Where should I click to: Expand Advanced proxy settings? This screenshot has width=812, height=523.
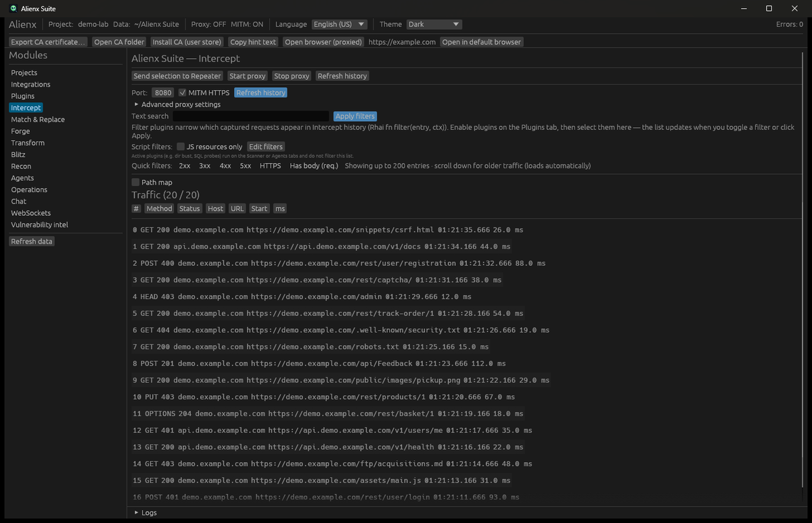177,104
